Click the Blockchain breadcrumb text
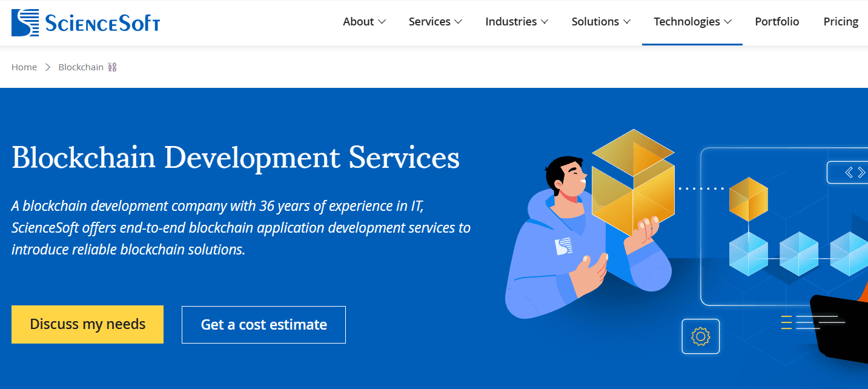Viewport: 868px width, 389px height. (x=81, y=67)
